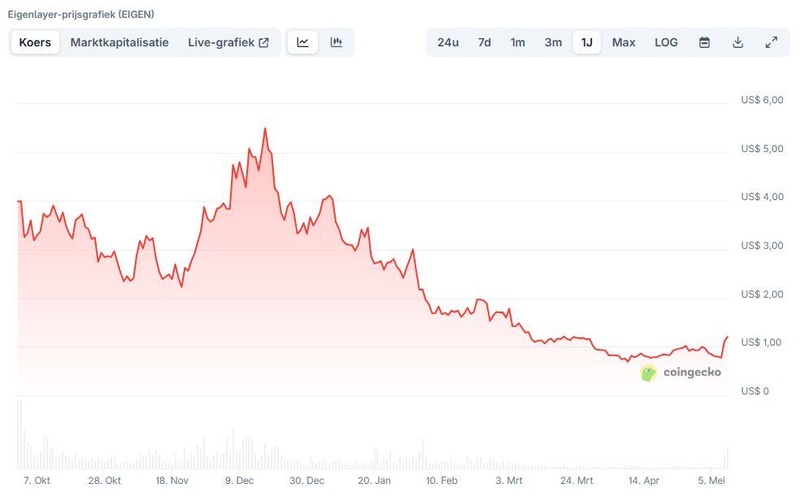Choose the 1J yearly range
The image size is (800, 501).
click(587, 42)
